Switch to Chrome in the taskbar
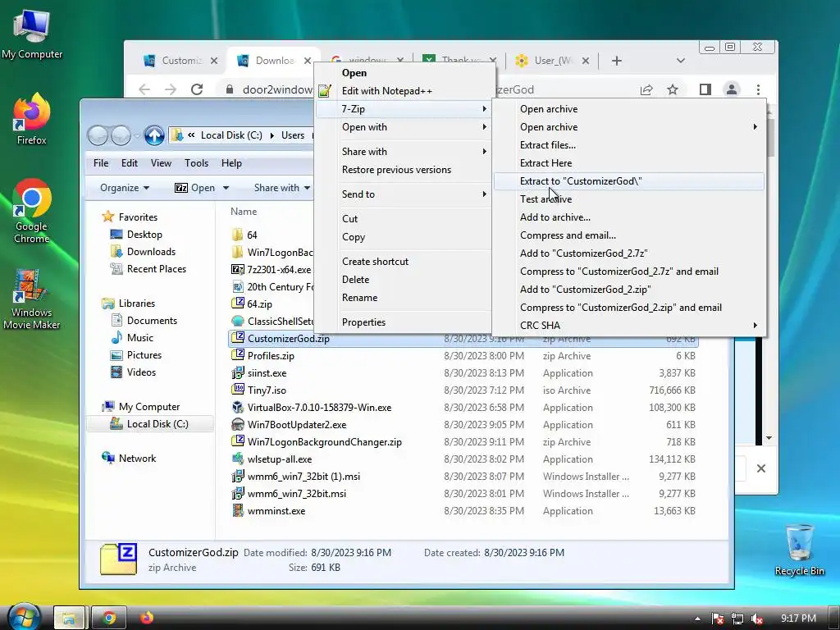Viewport: 840px width, 630px height. (x=109, y=619)
